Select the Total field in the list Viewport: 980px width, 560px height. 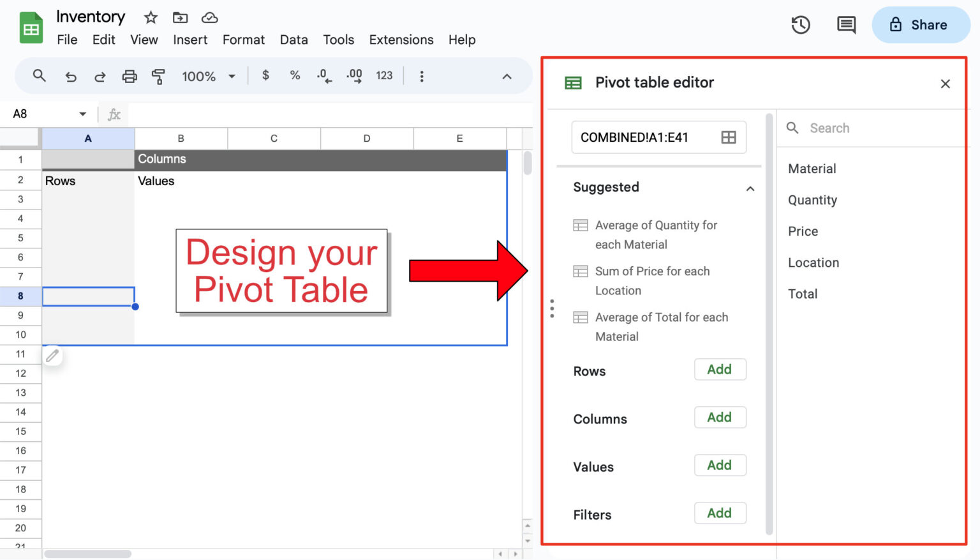coord(803,294)
